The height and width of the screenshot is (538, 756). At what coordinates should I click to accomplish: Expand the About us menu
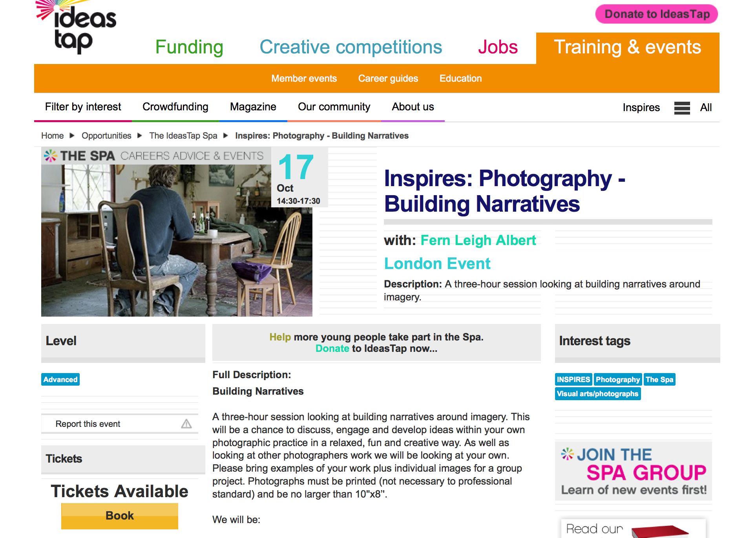413,107
